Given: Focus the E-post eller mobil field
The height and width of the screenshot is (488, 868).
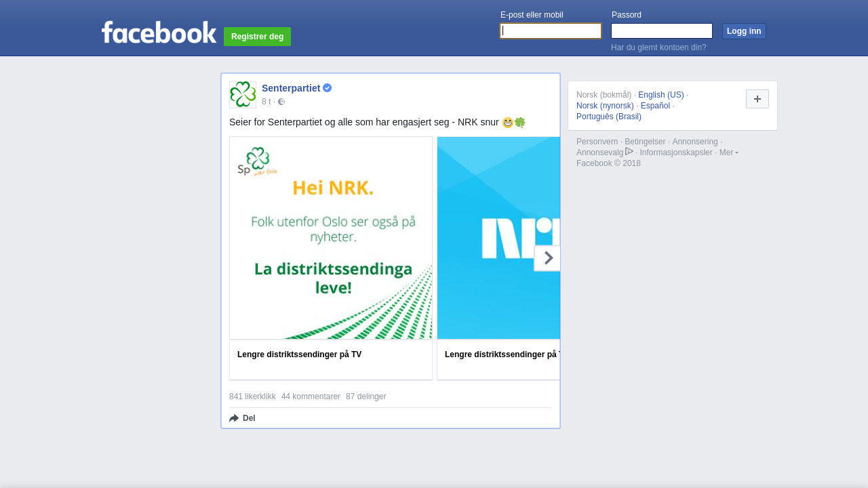Looking at the screenshot, I should click(551, 31).
